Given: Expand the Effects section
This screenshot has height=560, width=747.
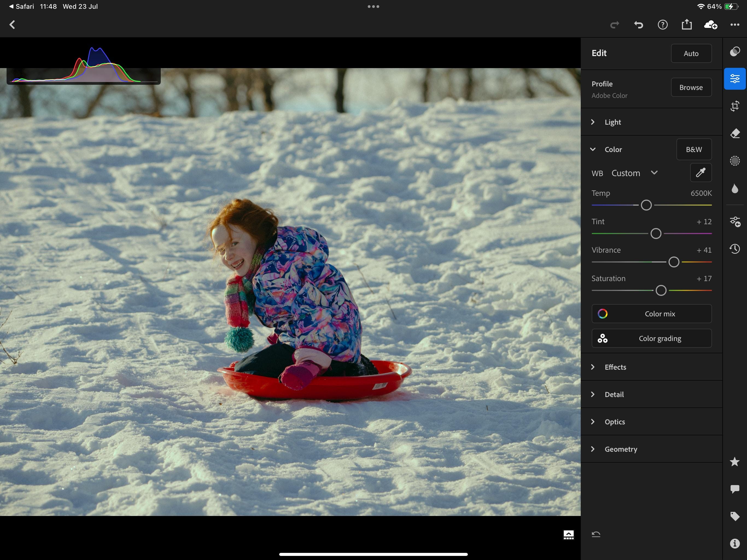Looking at the screenshot, I should pyautogui.click(x=651, y=367).
